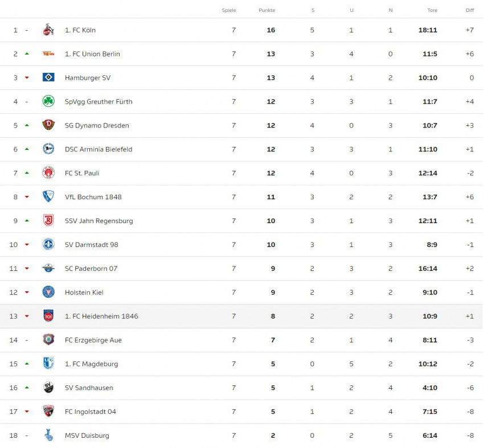Open the SpVgg Greuther Fürth cloverleaf crest
Image resolution: width=484 pixels, height=448 pixels.
pyautogui.click(x=48, y=101)
